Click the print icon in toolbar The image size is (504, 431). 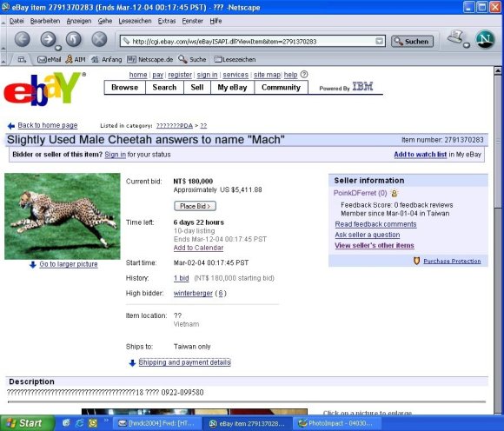point(454,37)
